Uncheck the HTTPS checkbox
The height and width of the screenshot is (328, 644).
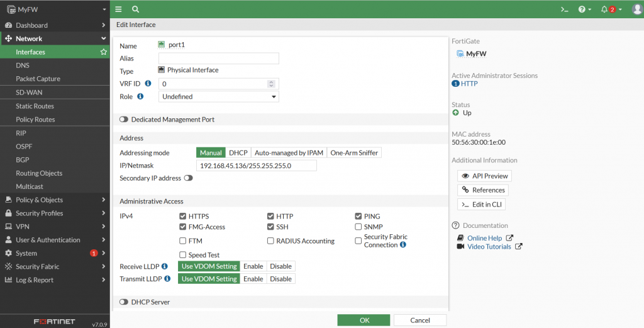183,216
